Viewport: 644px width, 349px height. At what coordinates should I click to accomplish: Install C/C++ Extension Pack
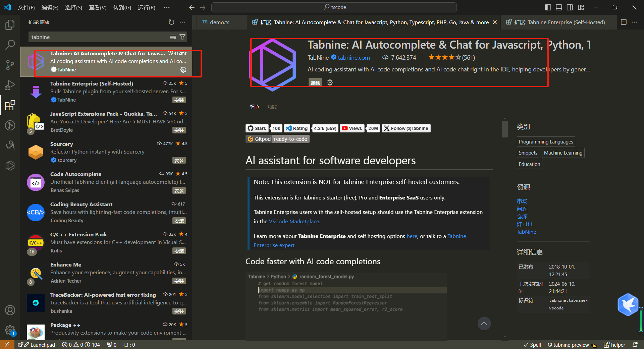click(x=179, y=251)
